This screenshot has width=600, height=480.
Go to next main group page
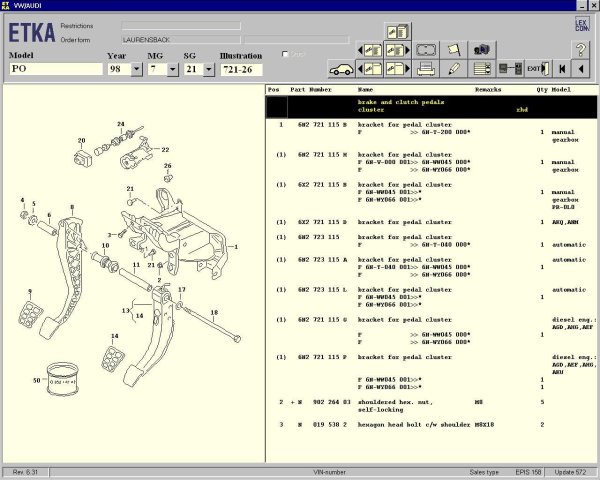click(398, 50)
